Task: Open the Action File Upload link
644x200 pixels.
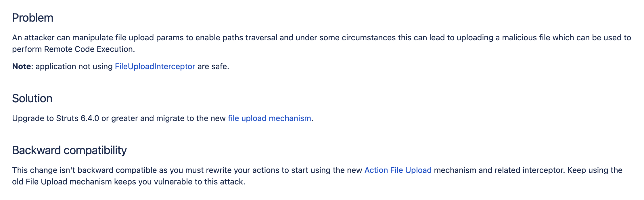Action: 398,170
